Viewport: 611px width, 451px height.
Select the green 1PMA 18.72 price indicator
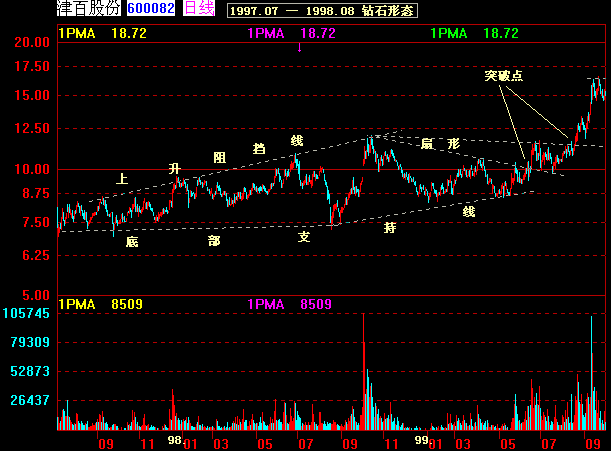point(475,33)
